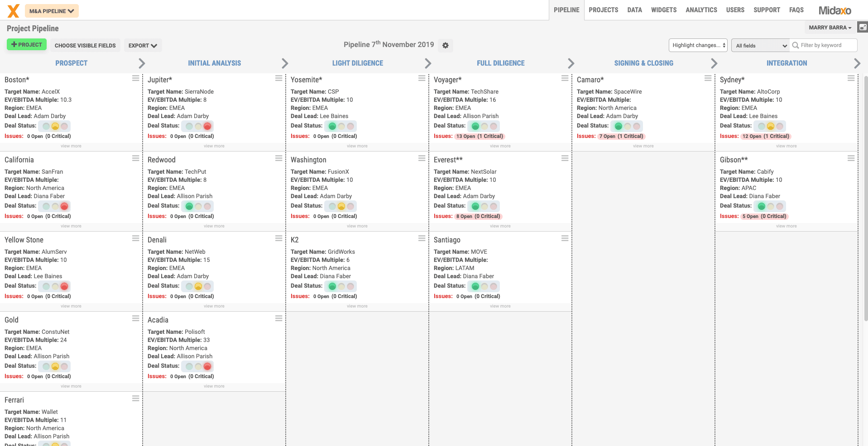Click the Full Diligence stage header
868x446 pixels.
[500, 63]
